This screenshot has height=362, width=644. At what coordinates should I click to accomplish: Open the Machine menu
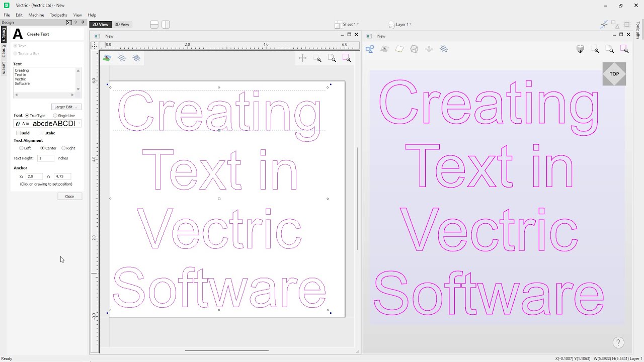(x=36, y=15)
